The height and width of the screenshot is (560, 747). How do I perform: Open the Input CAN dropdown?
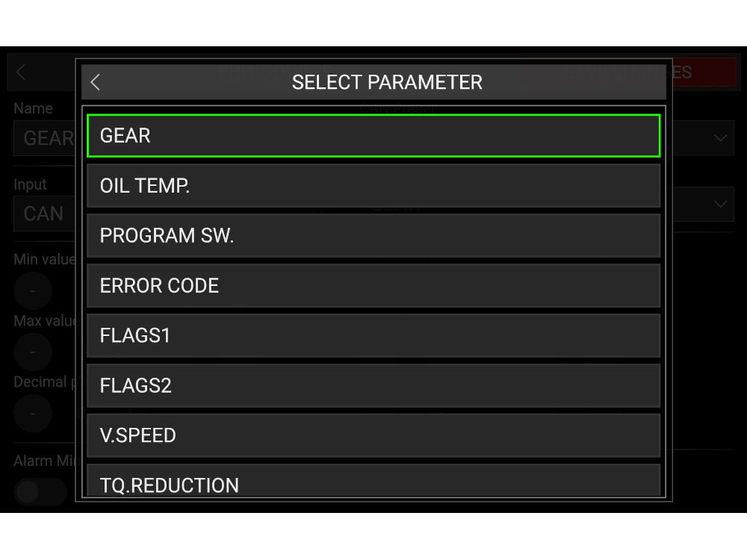(x=43, y=214)
